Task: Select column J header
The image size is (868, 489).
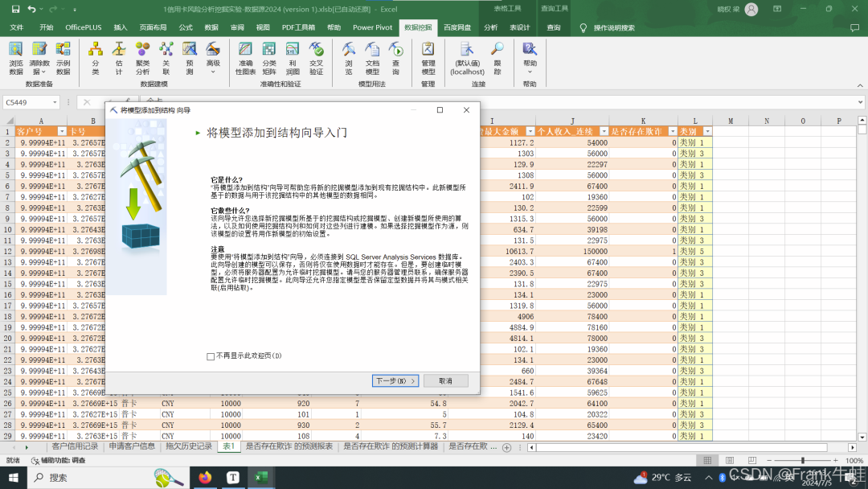Action: (x=572, y=121)
